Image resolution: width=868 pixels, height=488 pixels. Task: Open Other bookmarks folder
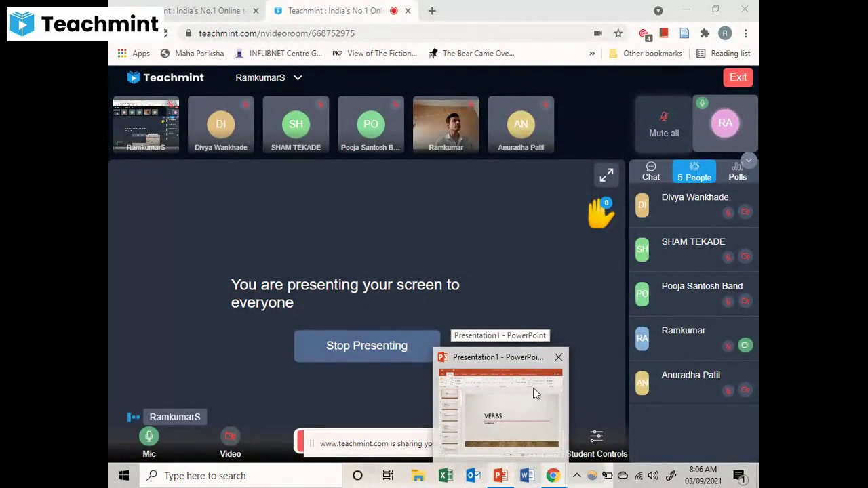[646, 54]
